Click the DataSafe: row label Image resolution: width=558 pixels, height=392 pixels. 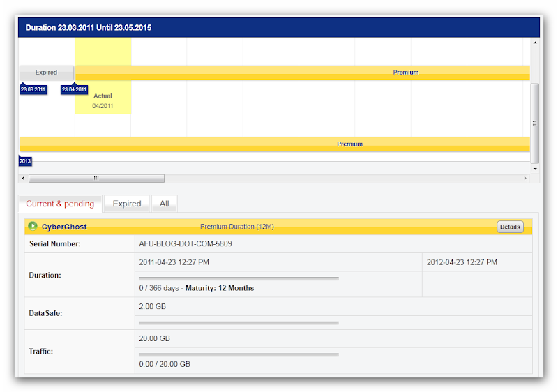tap(45, 313)
